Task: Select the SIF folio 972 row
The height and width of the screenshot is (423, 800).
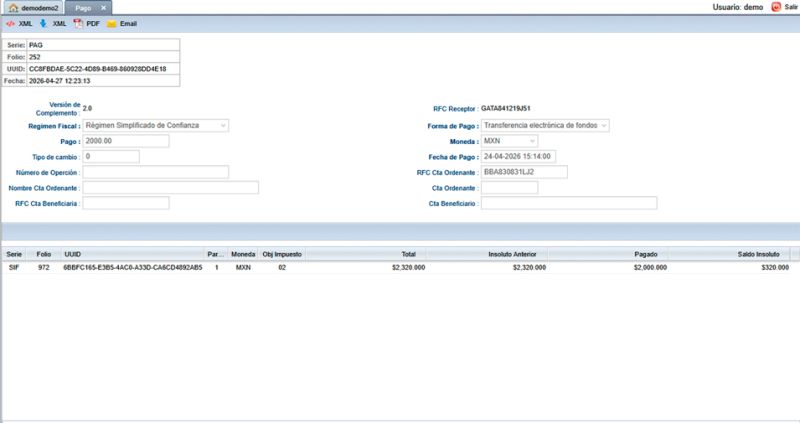Action: click(x=400, y=268)
